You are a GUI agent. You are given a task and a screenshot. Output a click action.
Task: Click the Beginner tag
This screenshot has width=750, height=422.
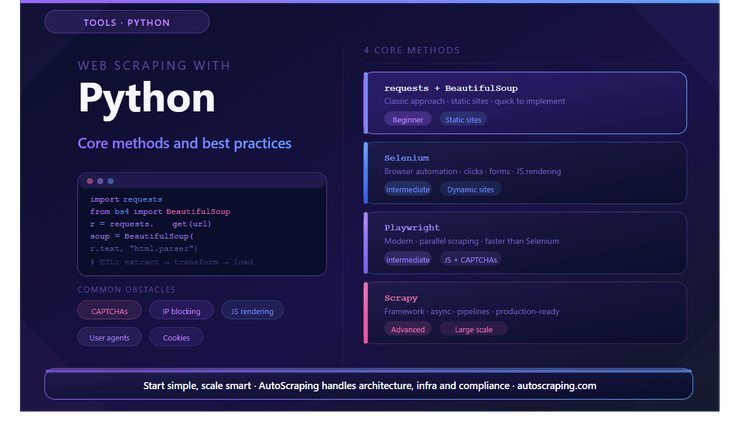[408, 120]
